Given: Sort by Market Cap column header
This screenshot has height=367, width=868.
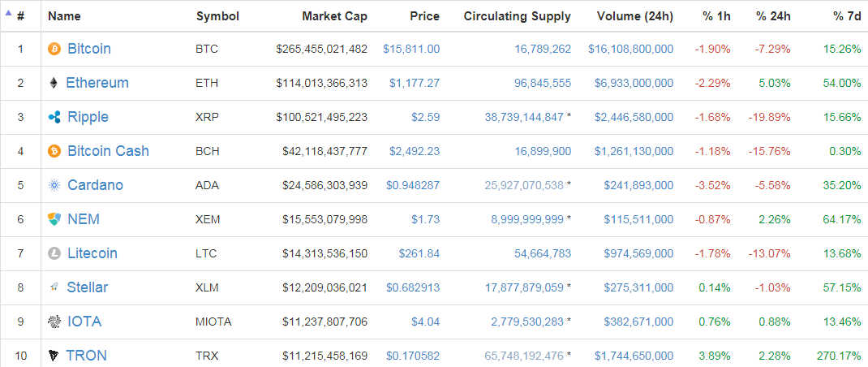Looking at the screenshot, I should tap(334, 16).
